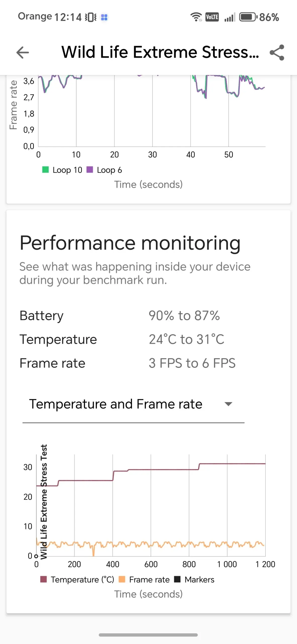Tap the home gesture bar

click(x=148, y=635)
